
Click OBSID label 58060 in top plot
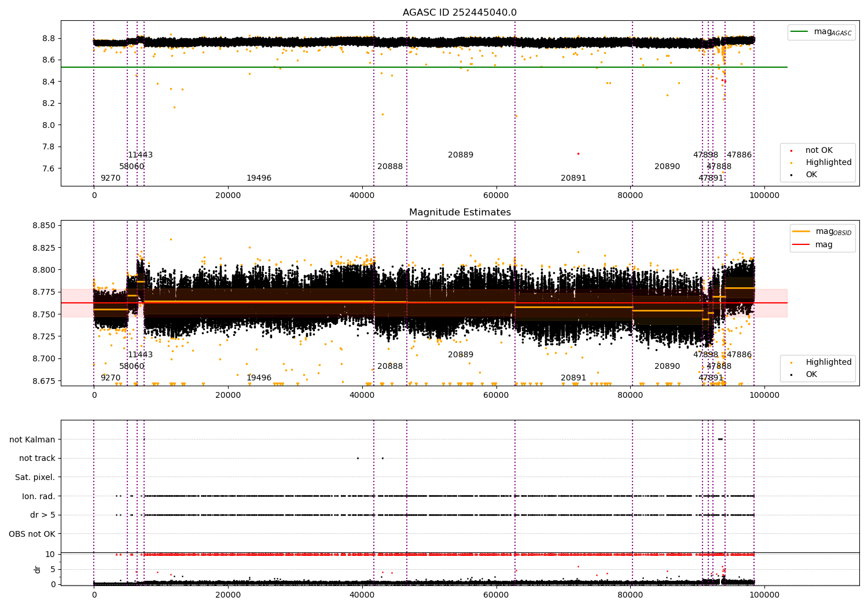click(x=131, y=166)
